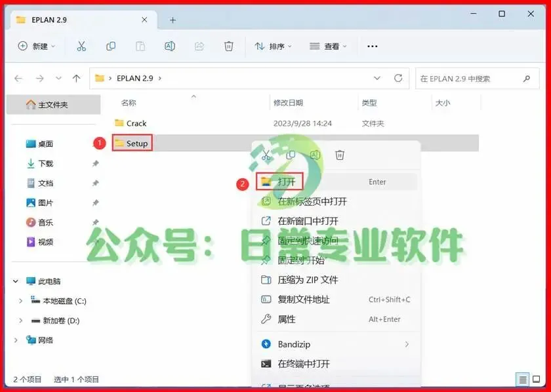This screenshot has height=392, width=551.
Task: Click the Copy icon in toolbar
Action: [x=111, y=46]
